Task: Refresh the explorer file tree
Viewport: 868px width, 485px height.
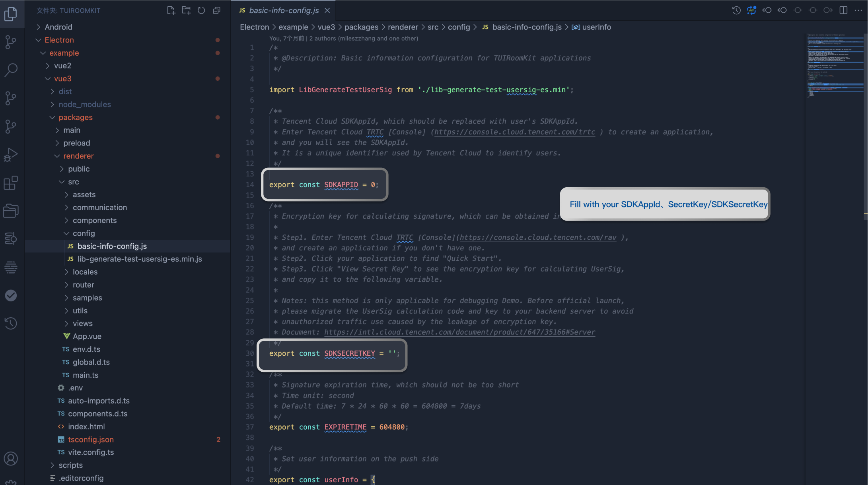Action: point(201,11)
